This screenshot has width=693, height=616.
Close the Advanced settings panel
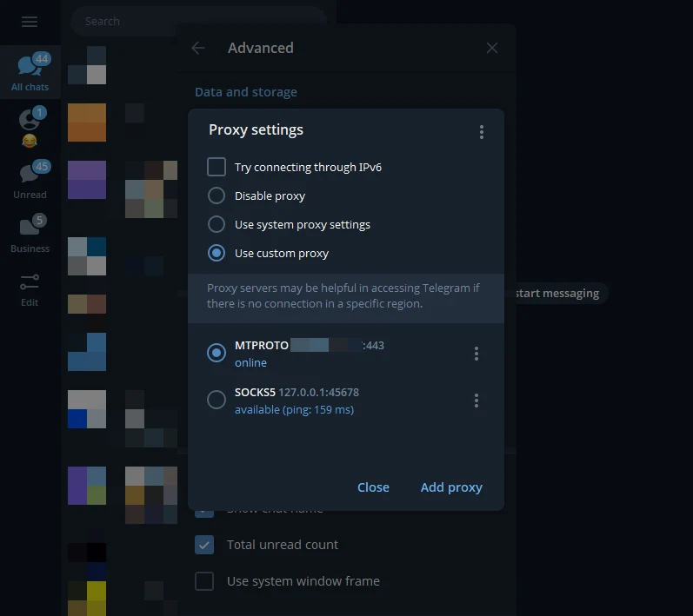492,48
